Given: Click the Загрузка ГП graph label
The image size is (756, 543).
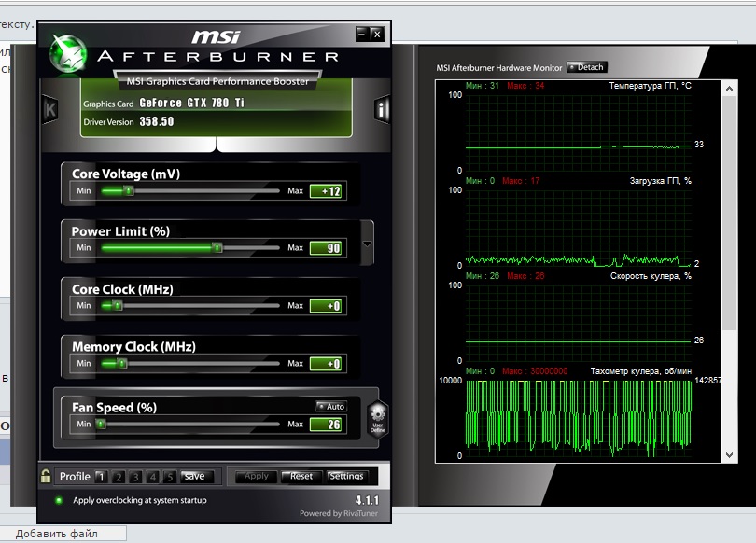Looking at the screenshot, I should point(661,181).
